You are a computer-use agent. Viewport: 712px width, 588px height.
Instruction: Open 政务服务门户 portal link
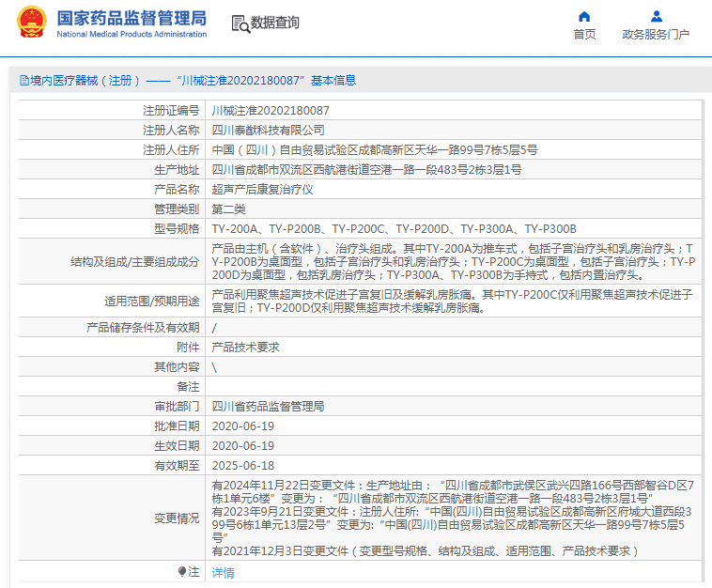[656, 35]
